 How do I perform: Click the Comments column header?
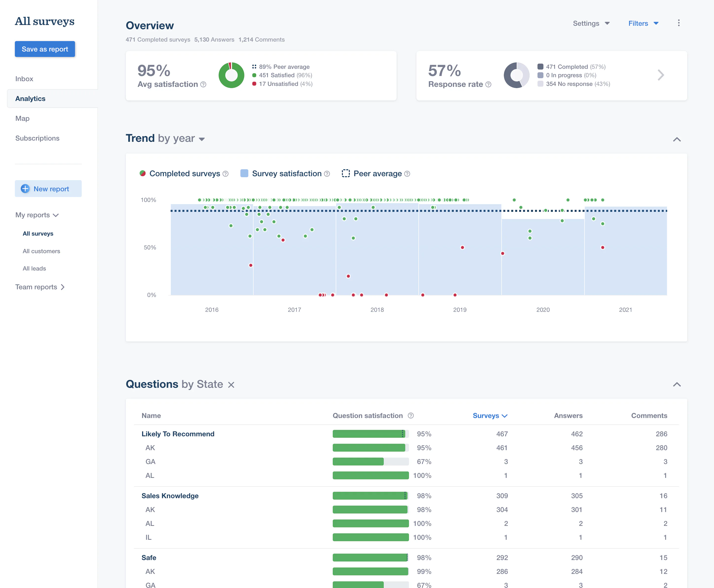pyautogui.click(x=649, y=416)
